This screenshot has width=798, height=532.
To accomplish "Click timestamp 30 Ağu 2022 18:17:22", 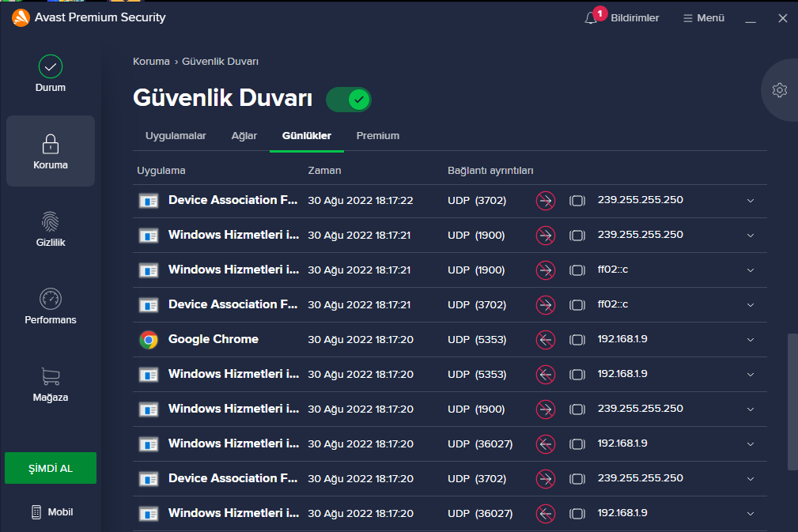I will pos(361,201).
